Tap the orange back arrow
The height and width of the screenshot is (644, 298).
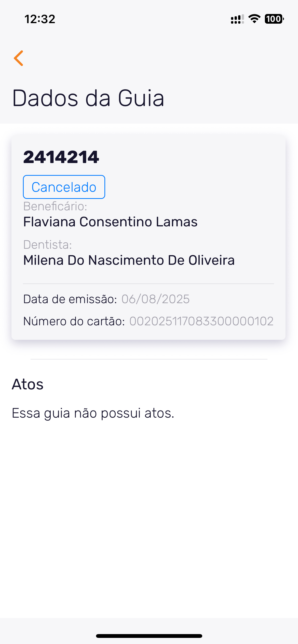coord(19,58)
